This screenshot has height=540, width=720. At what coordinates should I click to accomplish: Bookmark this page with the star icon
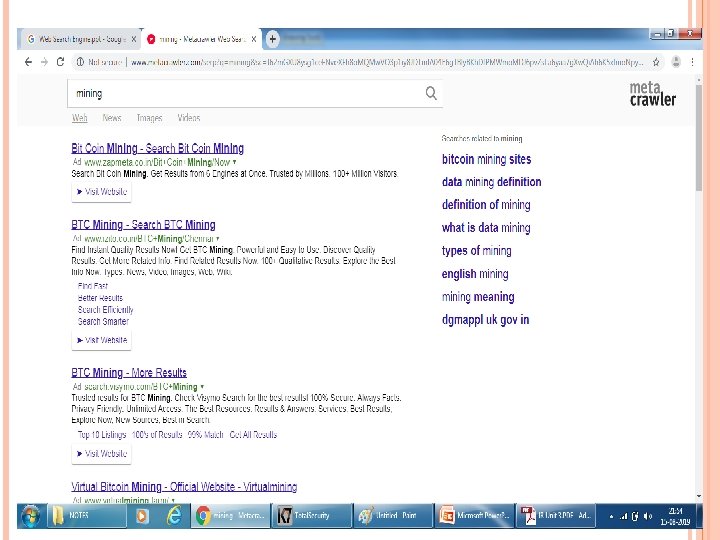656,62
